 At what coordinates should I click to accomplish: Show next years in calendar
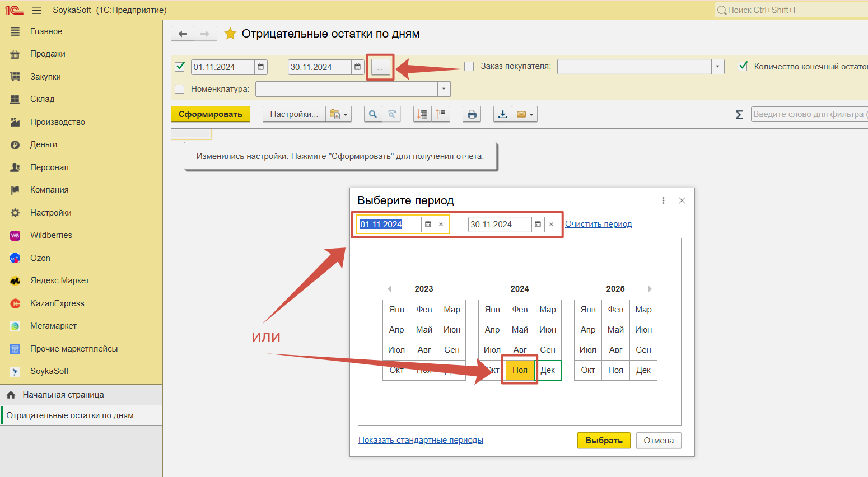click(650, 289)
